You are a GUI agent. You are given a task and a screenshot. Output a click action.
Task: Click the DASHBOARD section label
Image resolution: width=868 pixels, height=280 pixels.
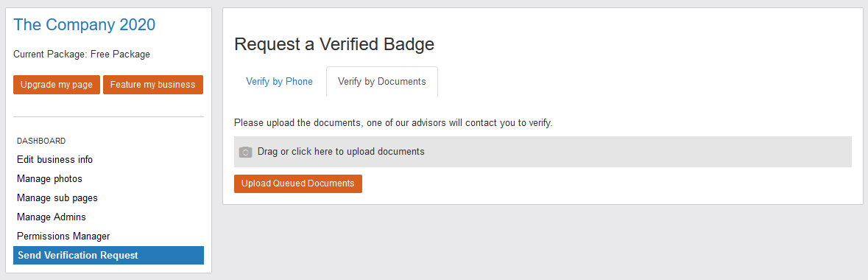(41, 141)
